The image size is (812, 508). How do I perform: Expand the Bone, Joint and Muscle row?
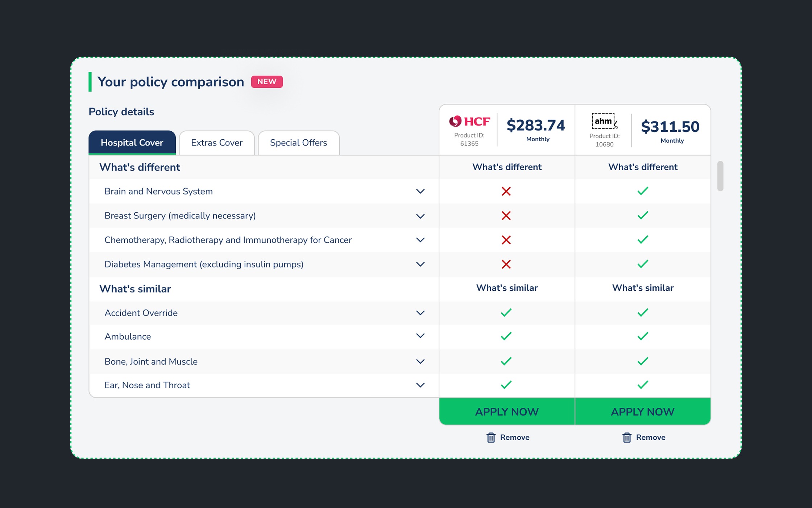420,361
